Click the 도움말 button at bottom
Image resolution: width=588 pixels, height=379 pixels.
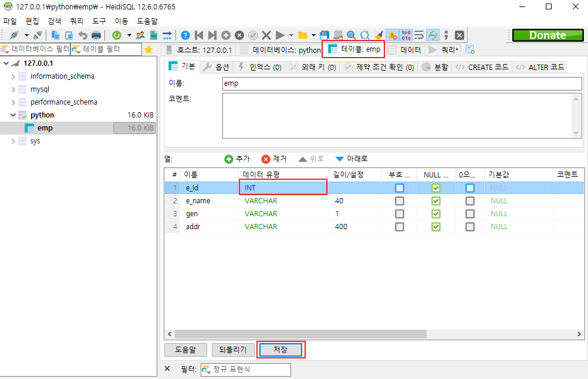coord(185,350)
